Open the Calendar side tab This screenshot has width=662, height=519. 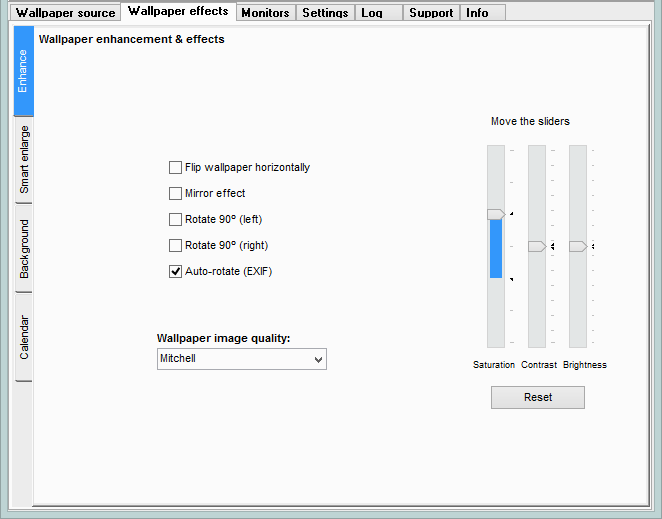(x=24, y=337)
